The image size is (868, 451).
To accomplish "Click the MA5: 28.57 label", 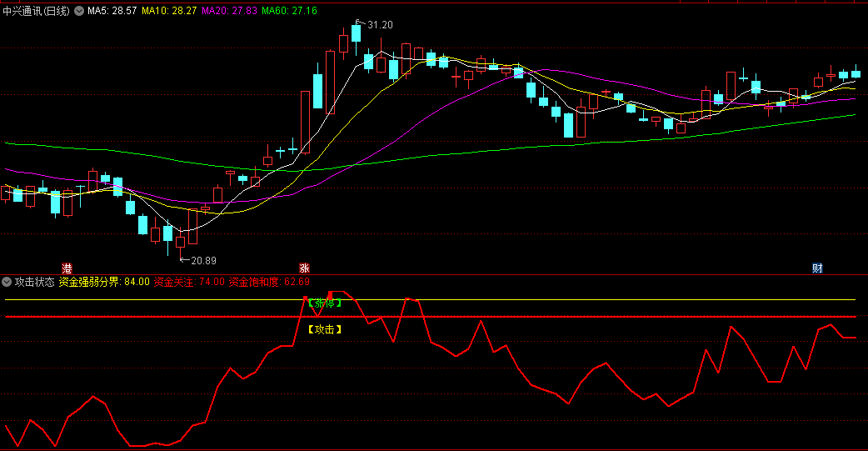I will pyautogui.click(x=112, y=11).
